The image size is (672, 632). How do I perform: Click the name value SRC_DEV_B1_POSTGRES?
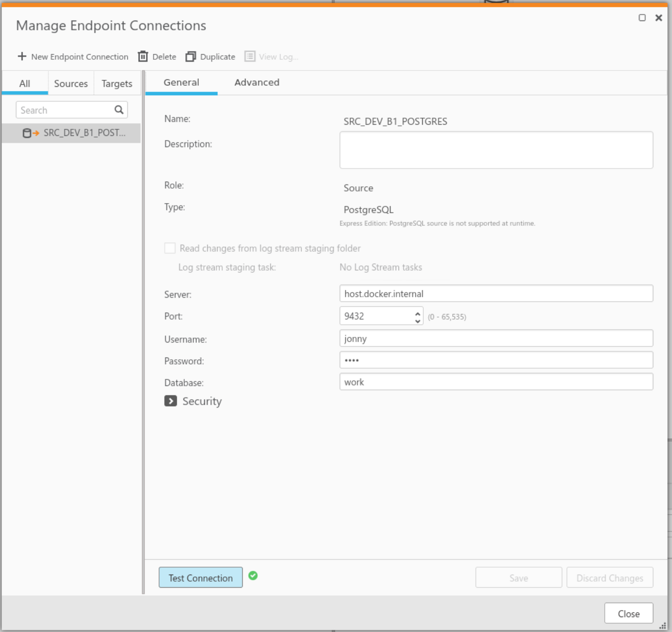(395, 121)
